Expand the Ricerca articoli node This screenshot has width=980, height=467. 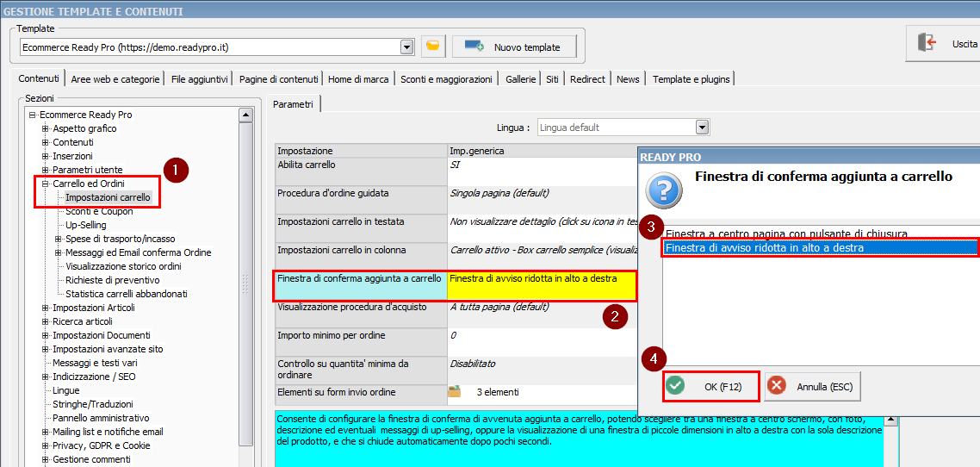pos(45,321)
